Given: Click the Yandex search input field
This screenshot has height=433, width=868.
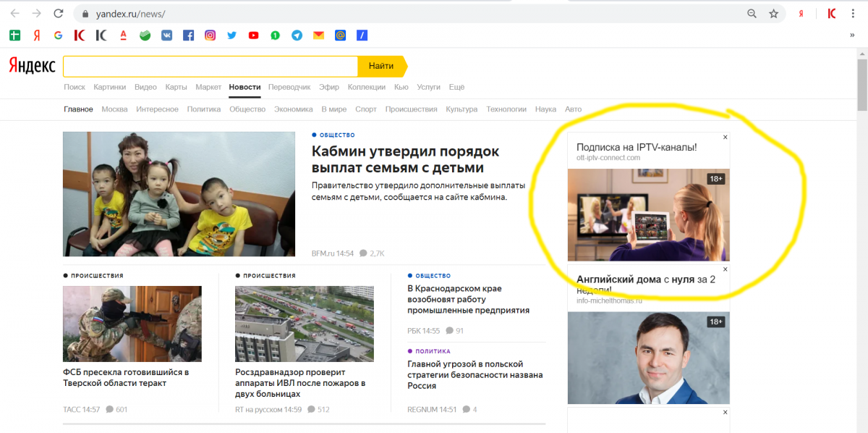Looking at the screenshot, I should (210, 66).
